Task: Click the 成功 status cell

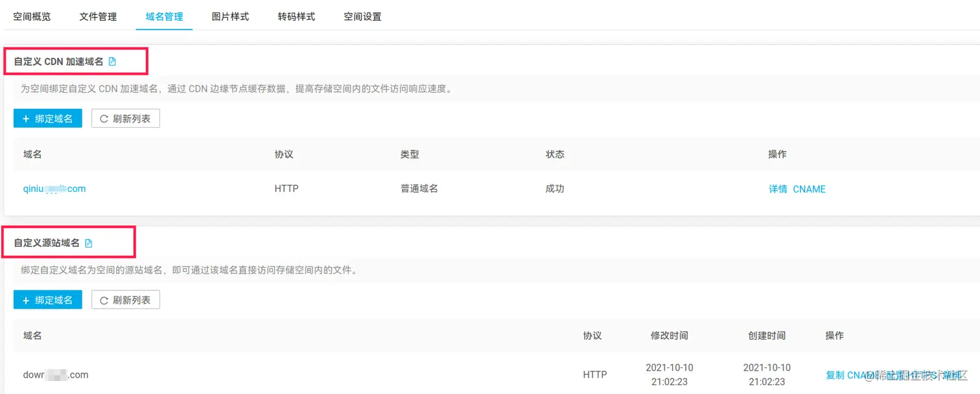Action: pyautogui.click(x=555, y=189)
